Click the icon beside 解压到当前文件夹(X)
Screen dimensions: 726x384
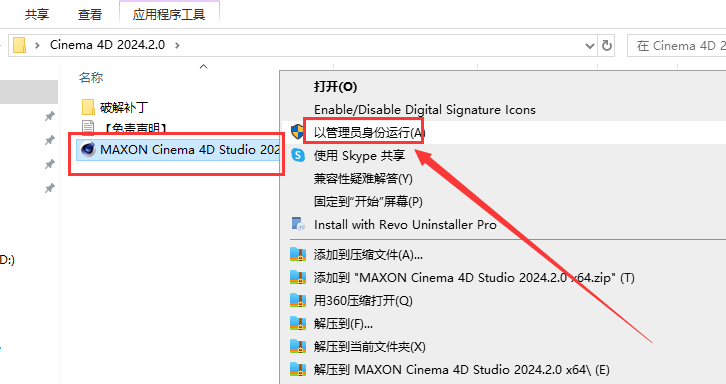(x=298, y=346)
